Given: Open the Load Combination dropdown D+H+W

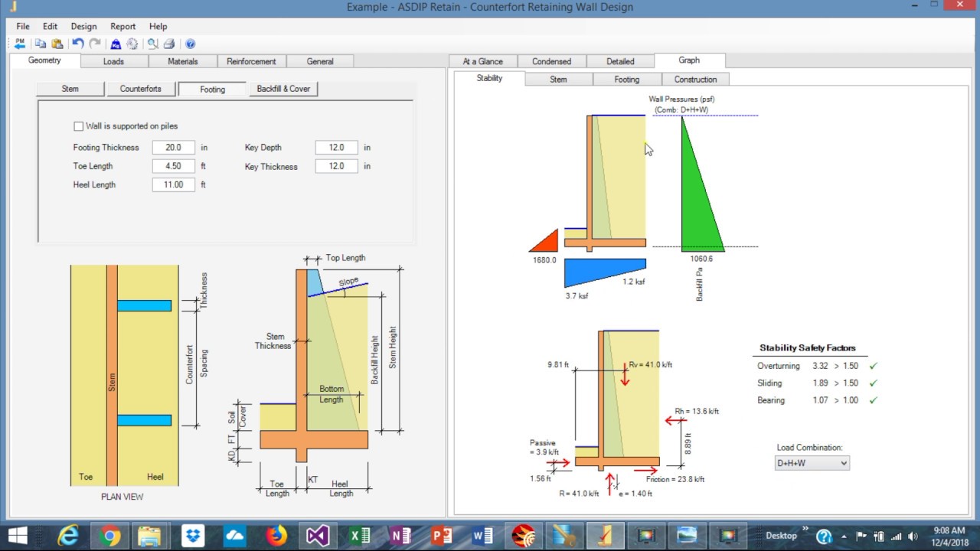Looking at the screenshot, I should [x=812, y=463].
